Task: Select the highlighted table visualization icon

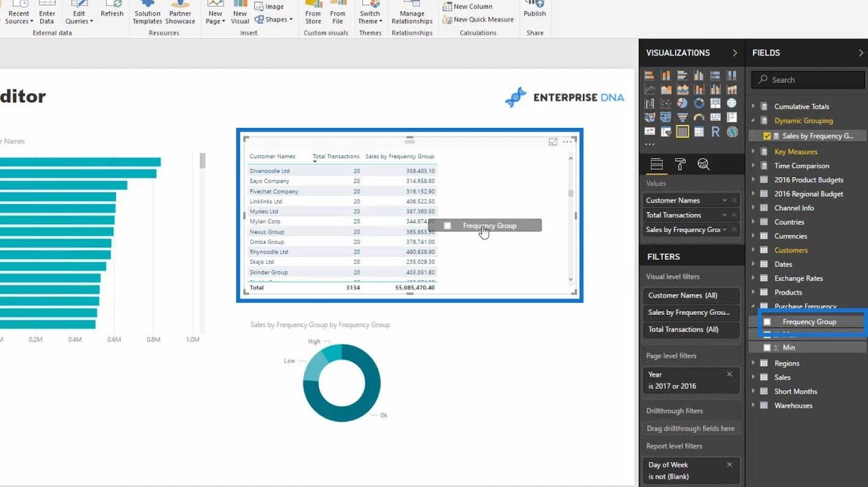Action: tap(682, 131)
